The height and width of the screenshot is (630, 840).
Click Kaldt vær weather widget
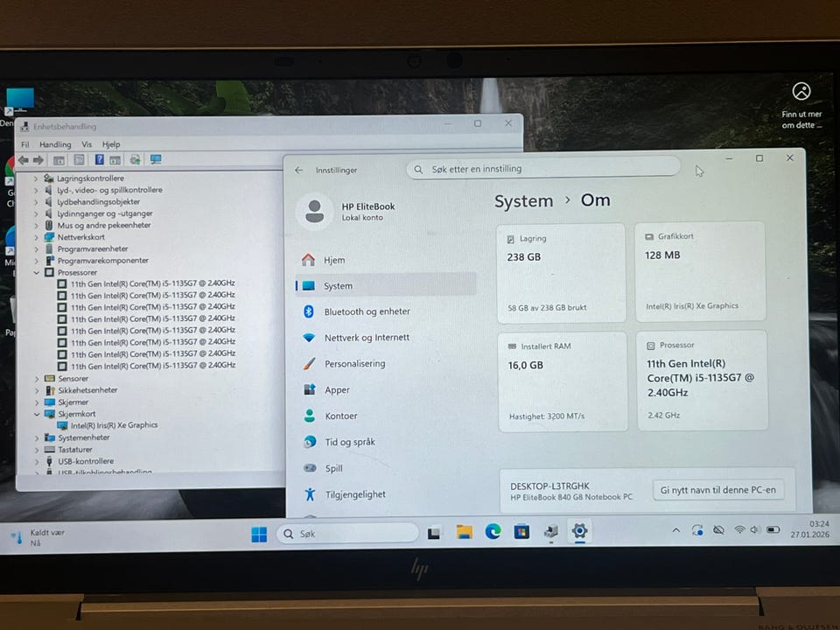38,537
